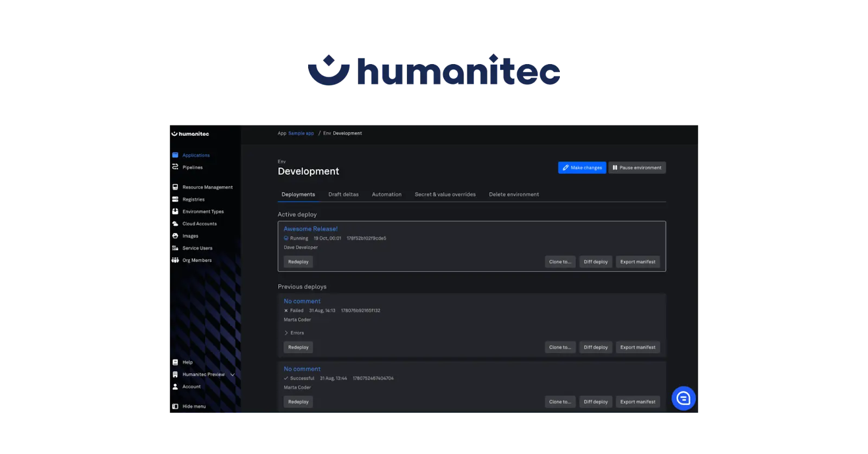Redeploy the Successful deployment

click(298, 402)
